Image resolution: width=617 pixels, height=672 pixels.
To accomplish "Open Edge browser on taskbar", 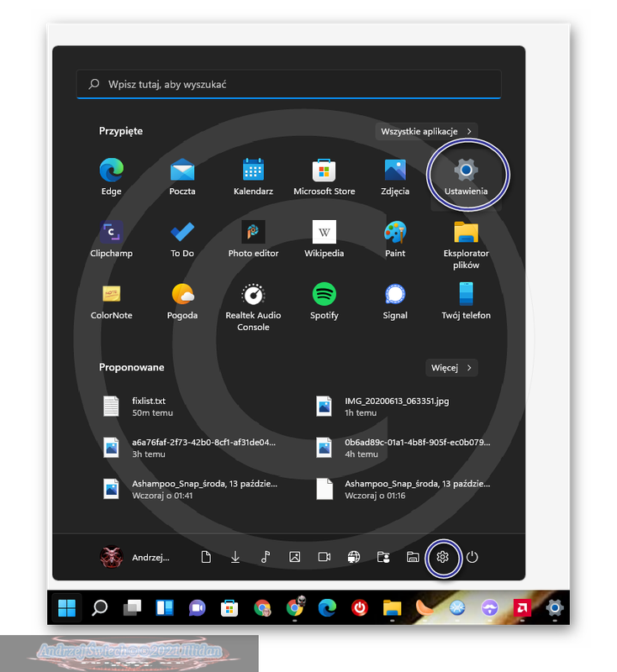I will click(x=327, y=607).
